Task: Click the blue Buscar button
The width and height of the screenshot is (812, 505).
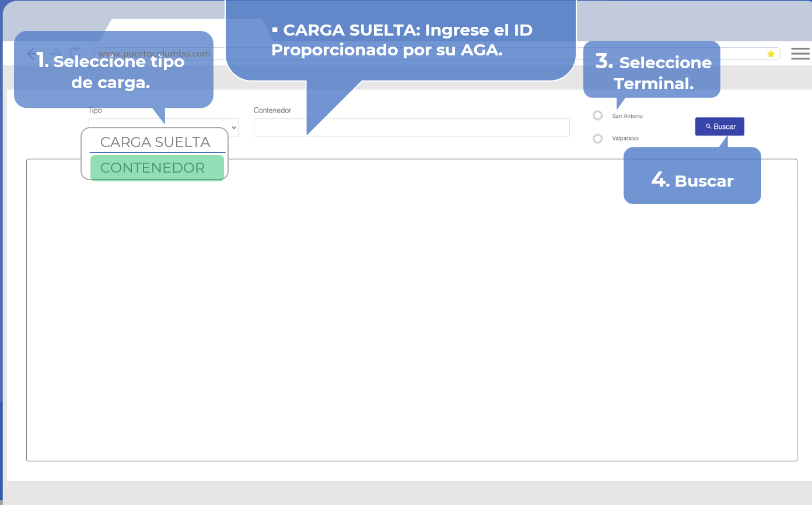Action: 720,127
